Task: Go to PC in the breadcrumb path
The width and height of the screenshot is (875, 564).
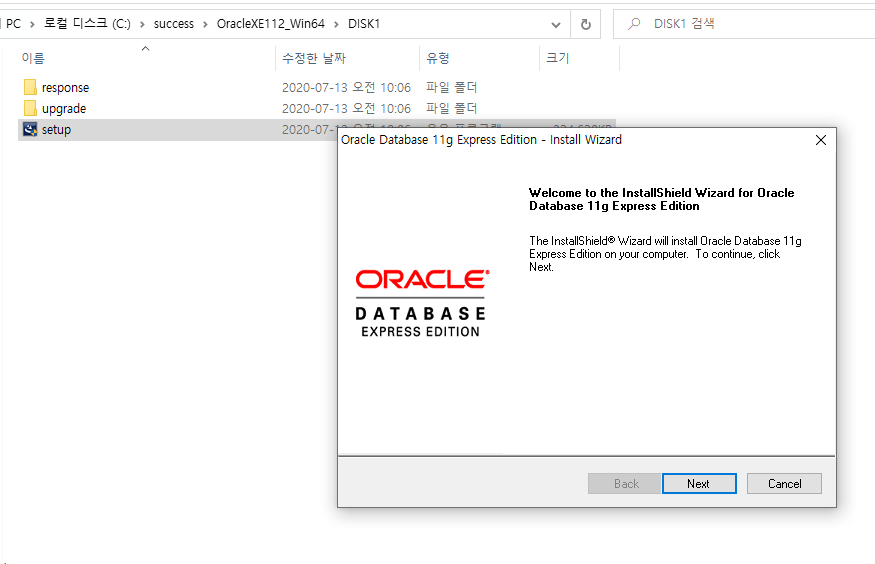Action: pos(13,24)
